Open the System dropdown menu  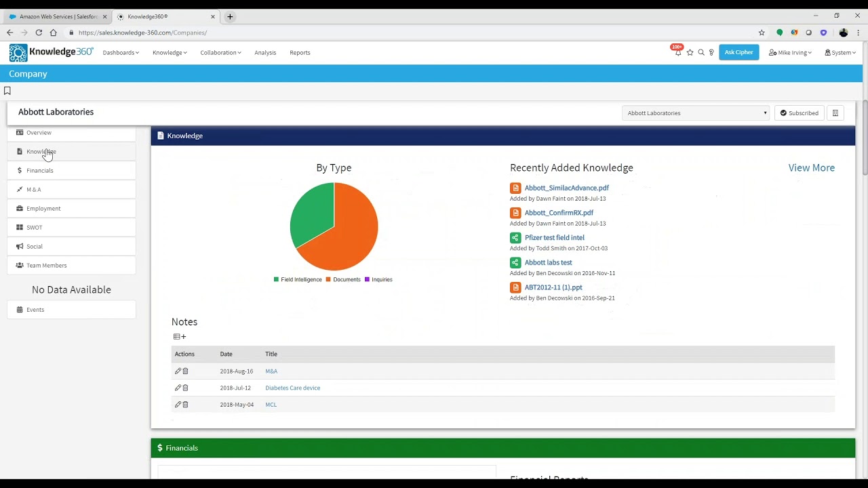click(x=840, y=52)
